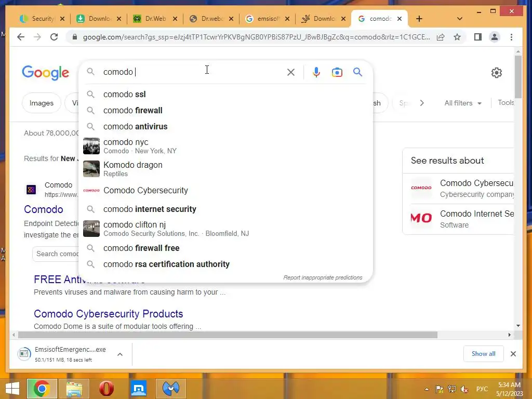Reload the current page
The width and height of the screenshot is (532, 399).
tap(54, 37)
